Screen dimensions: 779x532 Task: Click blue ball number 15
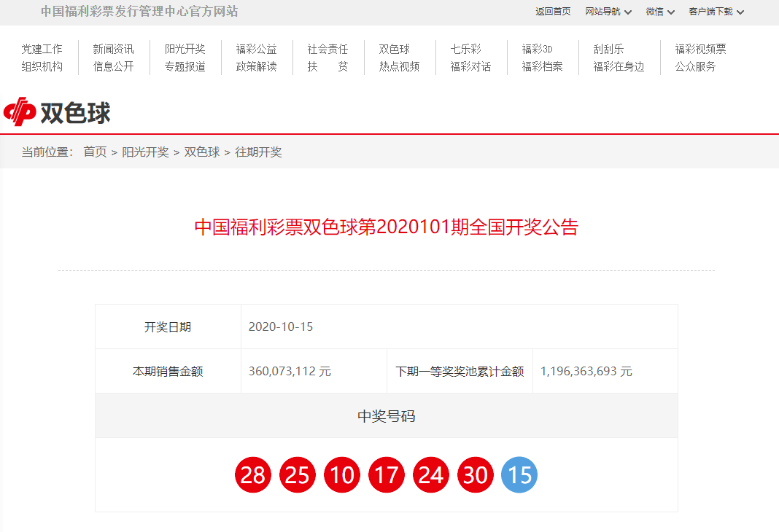tap(519, 475)
